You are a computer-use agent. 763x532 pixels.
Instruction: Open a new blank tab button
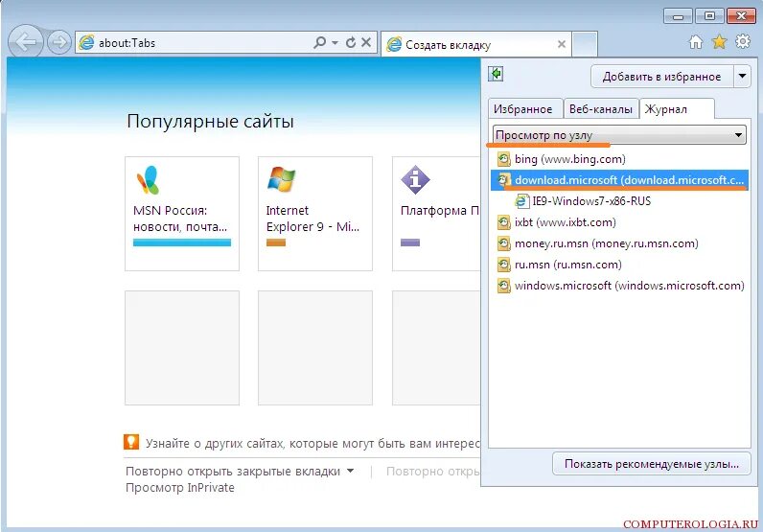[x=585, y=45]
